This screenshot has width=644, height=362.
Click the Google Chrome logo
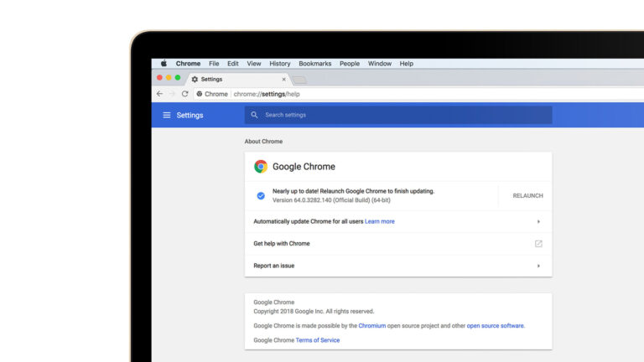[x=261, y=166]
